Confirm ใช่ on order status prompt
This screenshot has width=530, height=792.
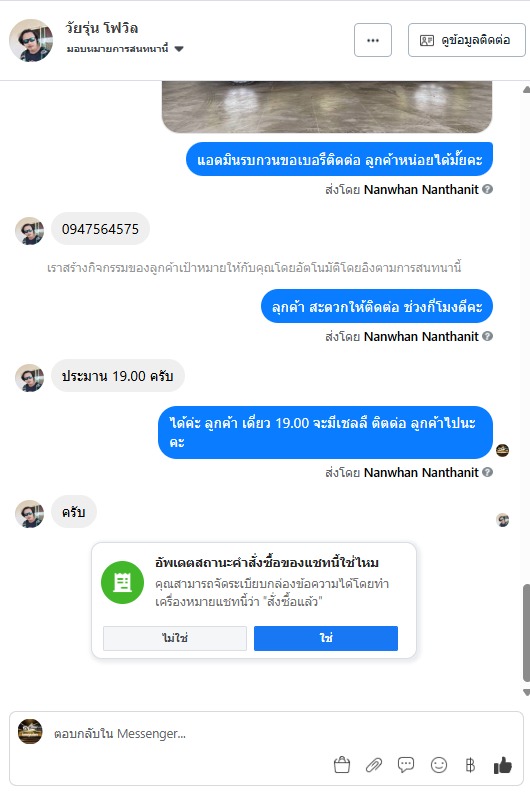pos(326,638)
